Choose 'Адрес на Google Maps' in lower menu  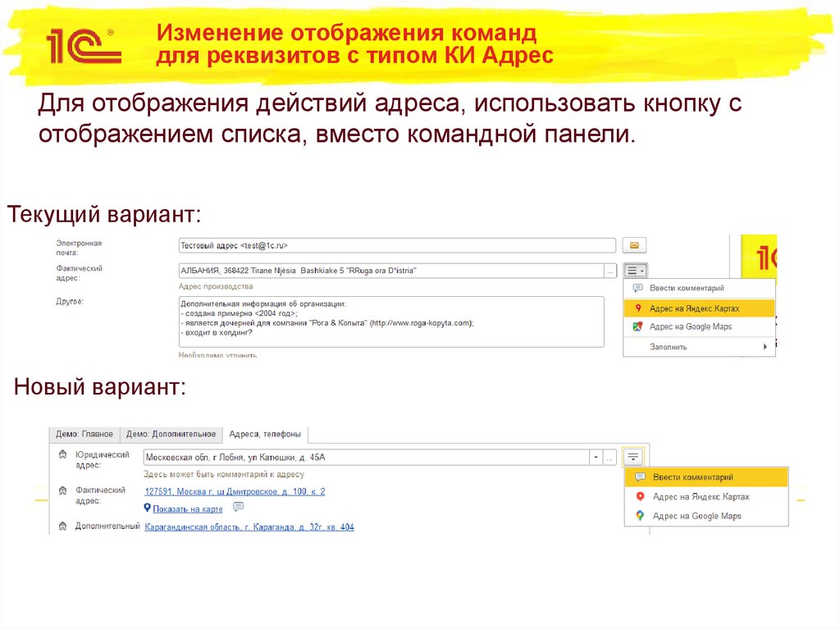(x=706, y=516)
